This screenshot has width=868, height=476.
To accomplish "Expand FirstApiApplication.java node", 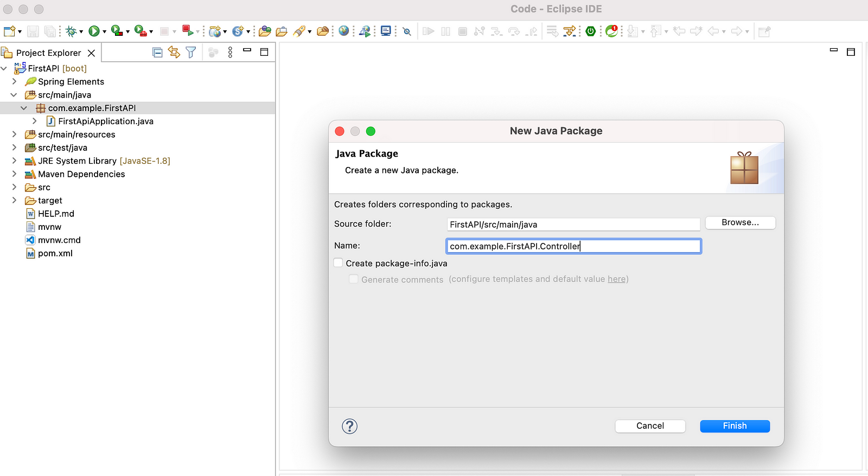I will [34, 121].
